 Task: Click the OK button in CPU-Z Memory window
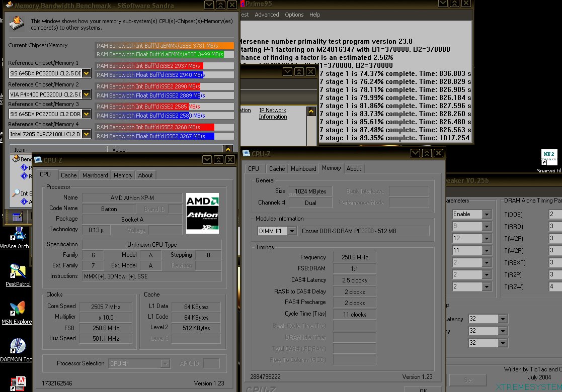click(423, 389)
